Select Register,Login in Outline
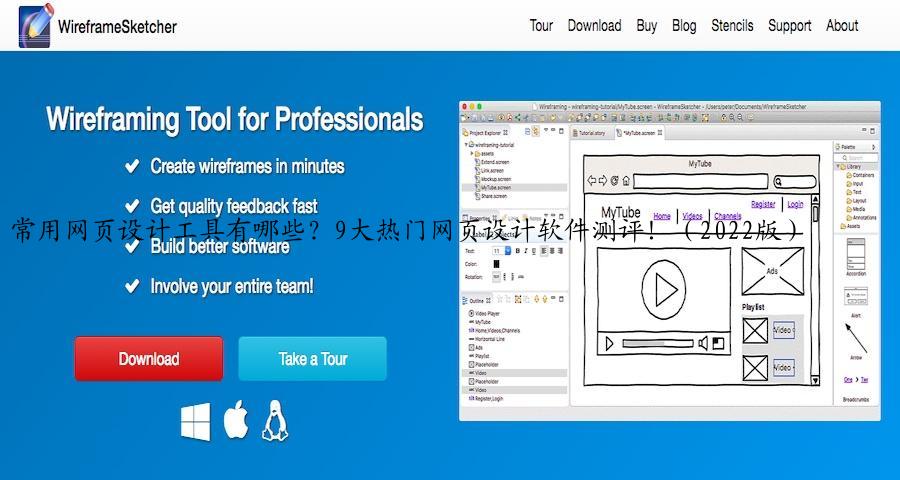The height and width of the screenshot is (480, 900). point(486,398)
